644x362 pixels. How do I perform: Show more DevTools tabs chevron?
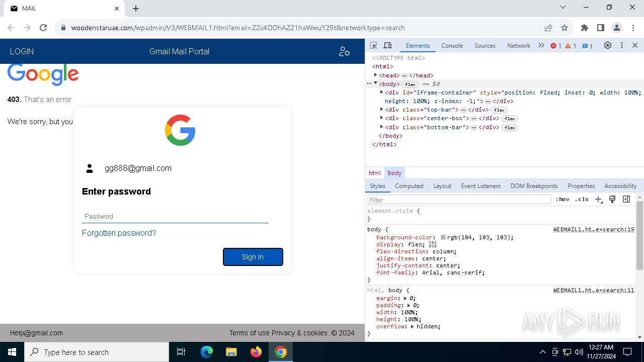pos(541,45)
